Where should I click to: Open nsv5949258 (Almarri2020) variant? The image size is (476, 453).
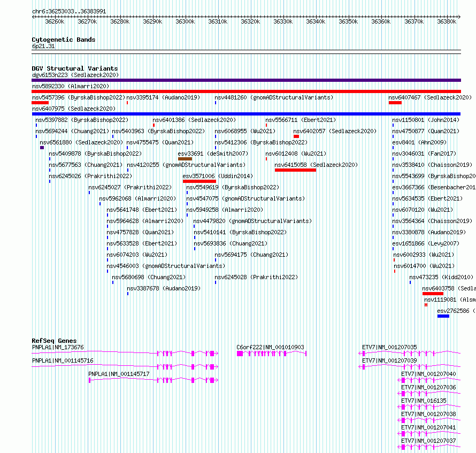click(x=225, y=210)
